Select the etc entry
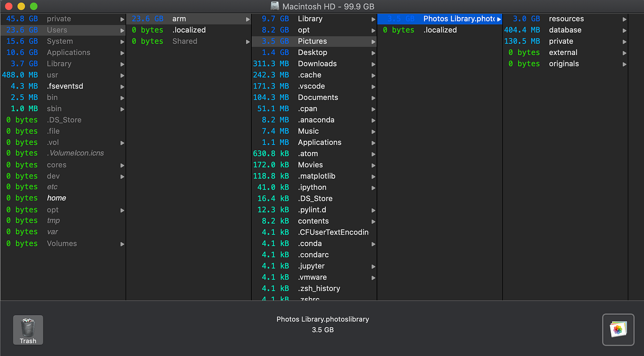This screenshot has height=356, width=644. 63,187
